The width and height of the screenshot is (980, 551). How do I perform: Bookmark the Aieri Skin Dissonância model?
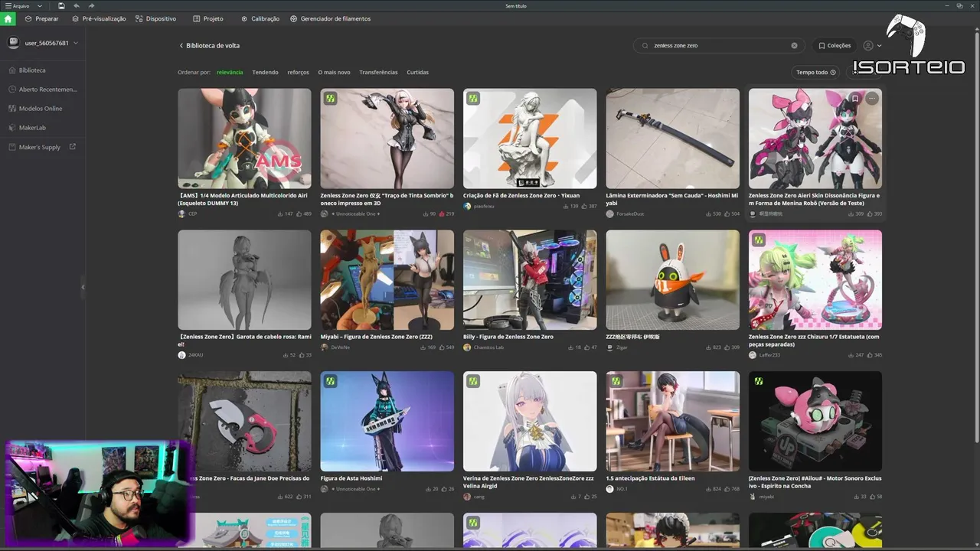pos(855,99)
